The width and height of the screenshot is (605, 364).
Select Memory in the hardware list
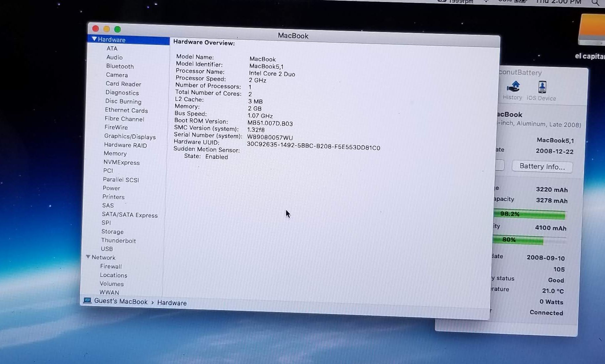(x=115, y=154)
